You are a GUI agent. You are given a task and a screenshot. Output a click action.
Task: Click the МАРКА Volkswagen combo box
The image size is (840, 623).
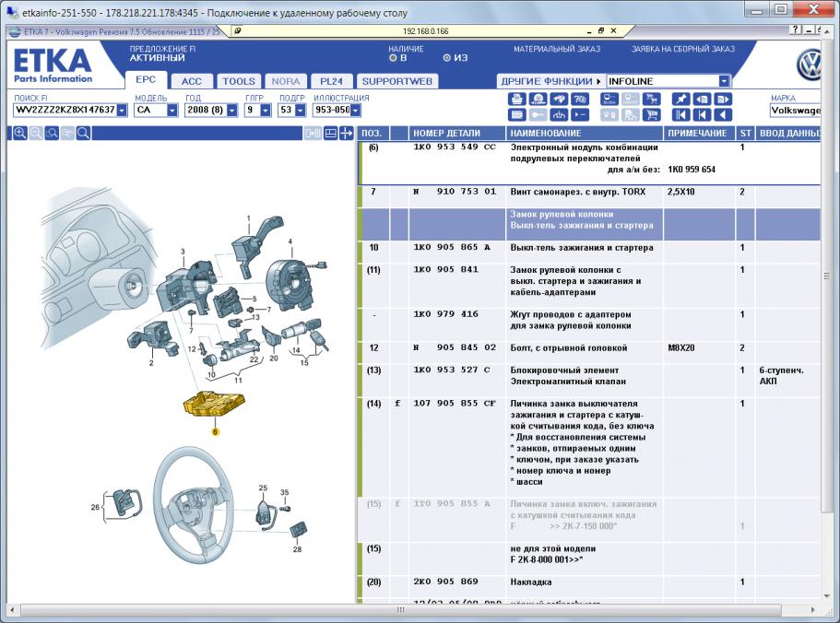tap(795, 111)
